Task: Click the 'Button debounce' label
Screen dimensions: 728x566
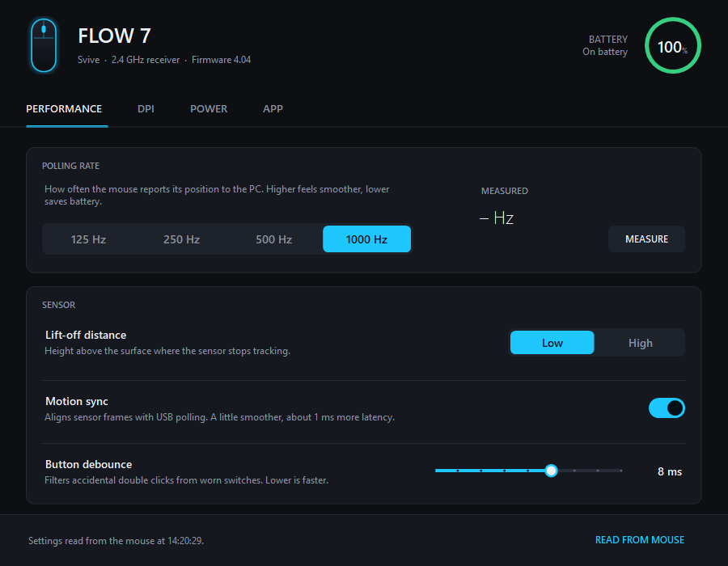Action: (x=89, y=464)
